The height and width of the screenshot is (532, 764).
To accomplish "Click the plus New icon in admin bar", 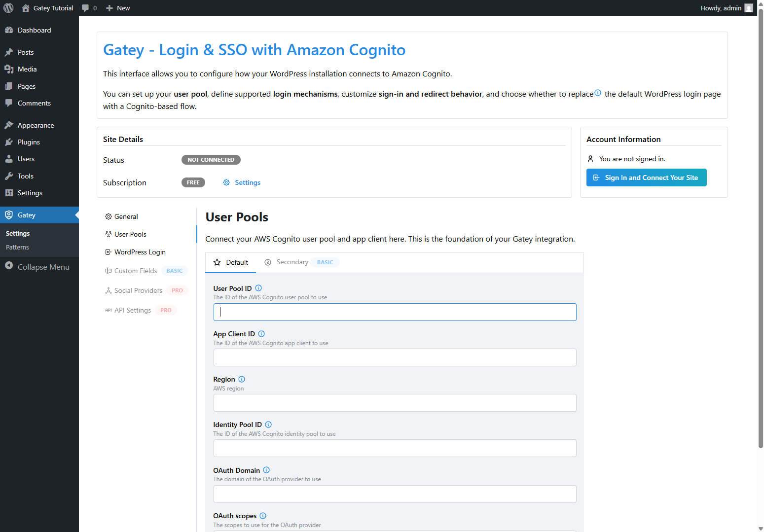I will [x=109, y=8].
